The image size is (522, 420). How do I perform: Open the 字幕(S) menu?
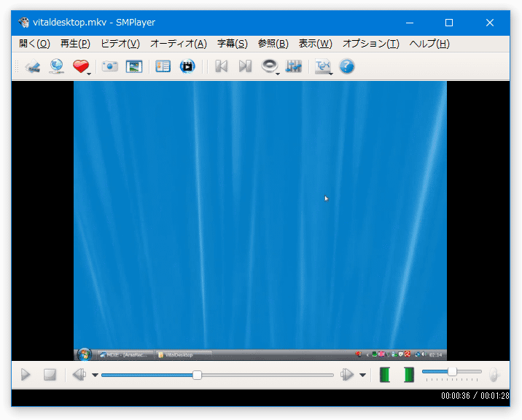(233, 44)
